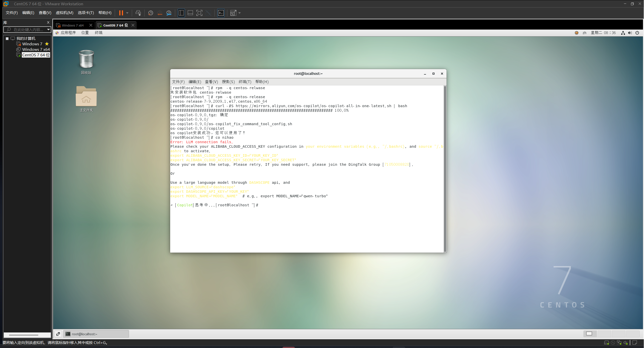Click the stretch guest display icon
This screenshot has width=644, height=348.
tap(233, 13)
